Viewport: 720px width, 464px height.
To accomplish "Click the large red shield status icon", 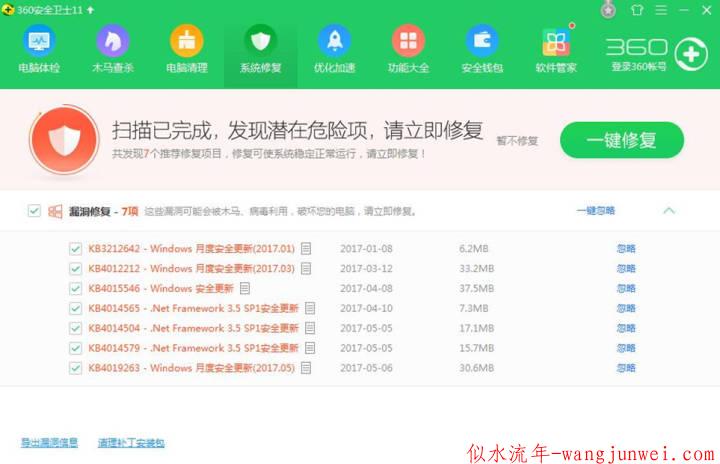I will coord(64,139).
